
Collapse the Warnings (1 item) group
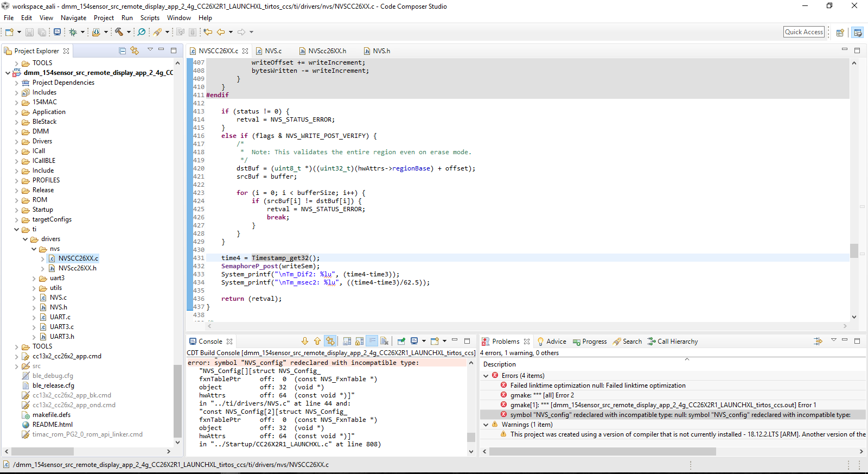(x=486, y=425)
